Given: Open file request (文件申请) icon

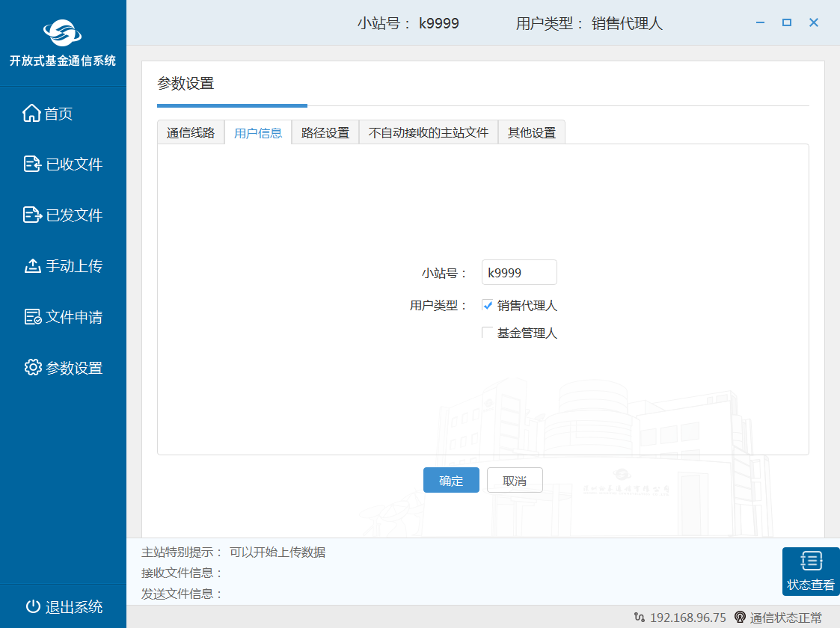Looking at the screenshot, I should tap(32, 317).
